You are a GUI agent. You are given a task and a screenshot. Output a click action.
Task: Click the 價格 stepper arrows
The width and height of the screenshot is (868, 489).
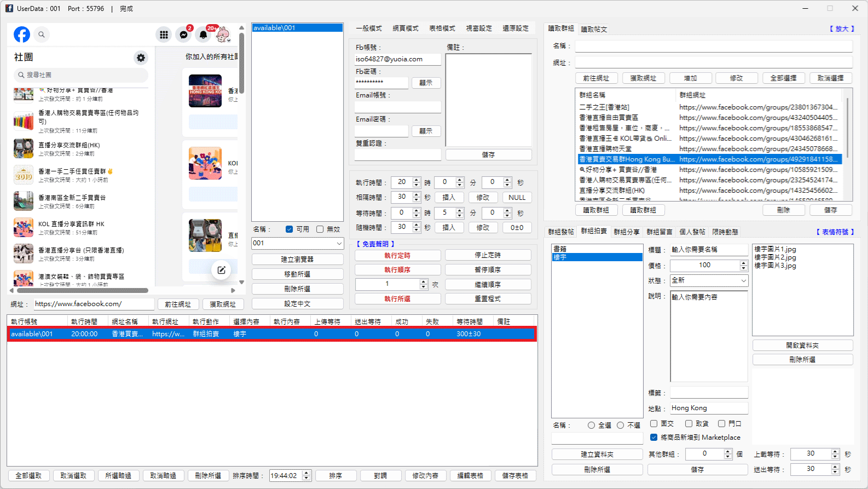(x=743, y=266)
